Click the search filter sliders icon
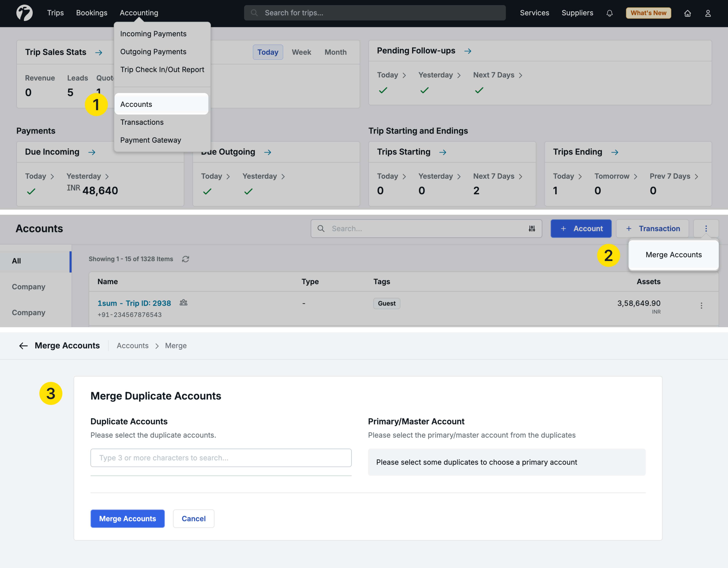 point(532,229)
